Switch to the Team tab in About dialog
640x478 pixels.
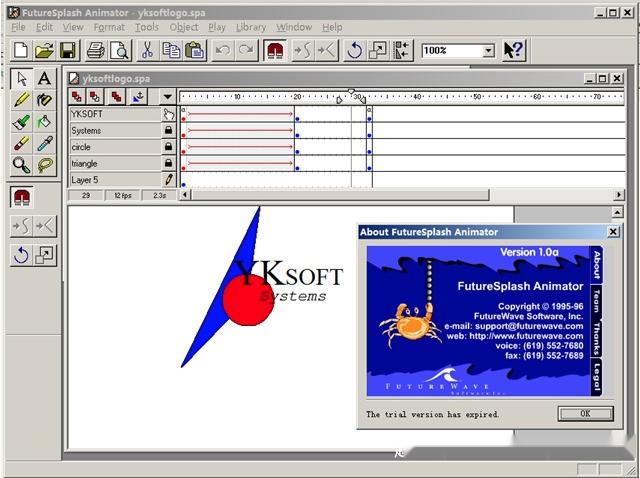click(x=596, y=301)
